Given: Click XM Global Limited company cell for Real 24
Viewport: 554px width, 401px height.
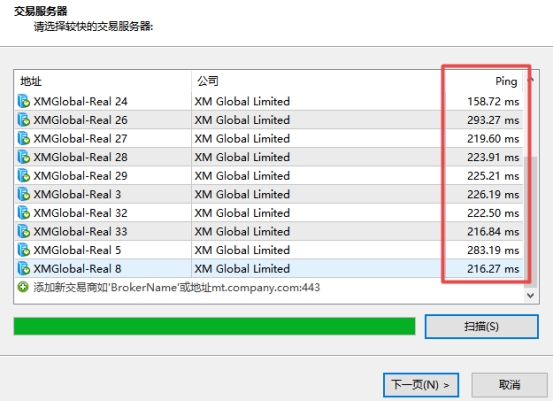Looking at the screenshot, I should [242, 101].
